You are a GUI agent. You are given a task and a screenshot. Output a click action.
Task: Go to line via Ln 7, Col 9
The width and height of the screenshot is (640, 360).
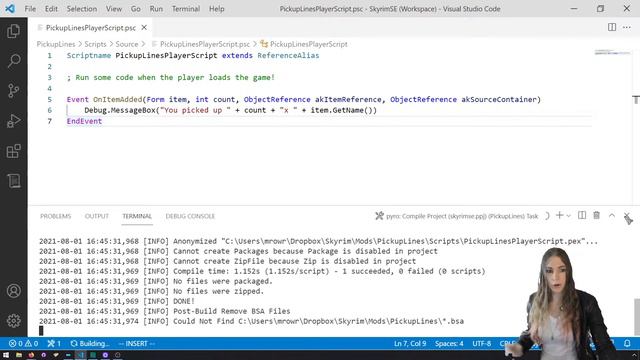click(410, 344)
